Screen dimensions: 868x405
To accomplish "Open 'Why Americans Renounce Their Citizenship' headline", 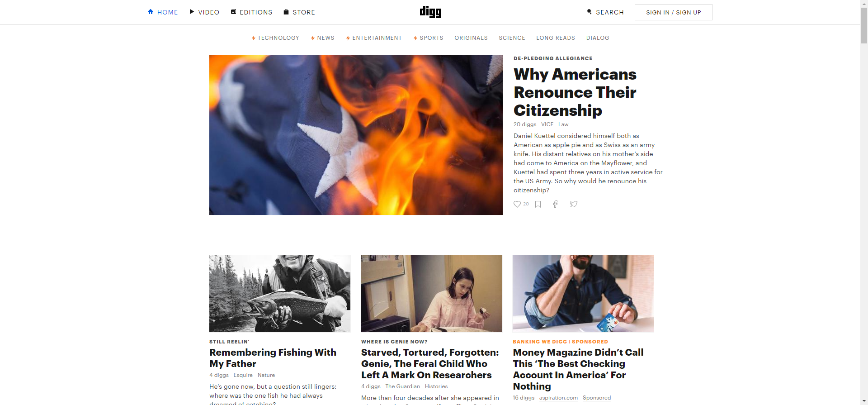I will [x=575, y=92].
